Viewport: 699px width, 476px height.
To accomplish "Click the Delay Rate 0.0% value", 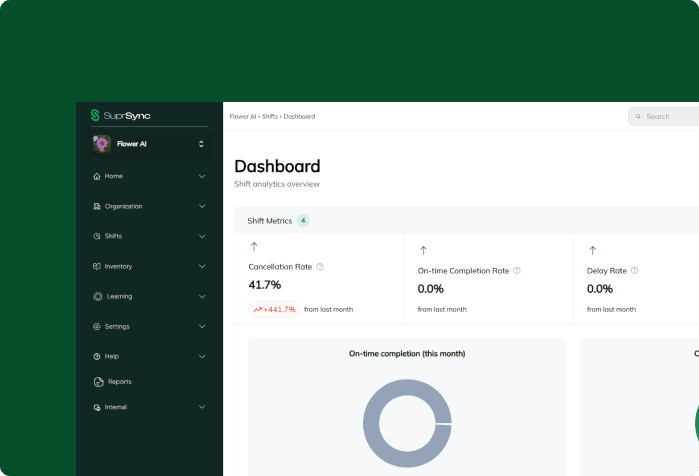I will (600, 289).
